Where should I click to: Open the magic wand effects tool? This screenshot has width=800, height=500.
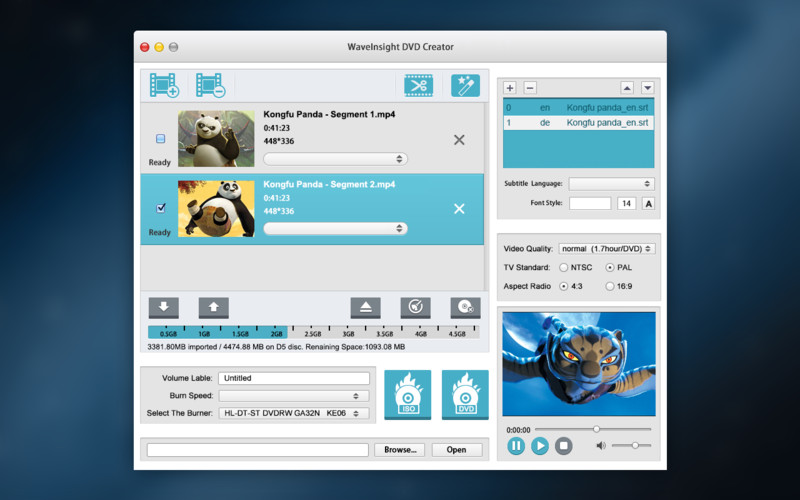465,86
